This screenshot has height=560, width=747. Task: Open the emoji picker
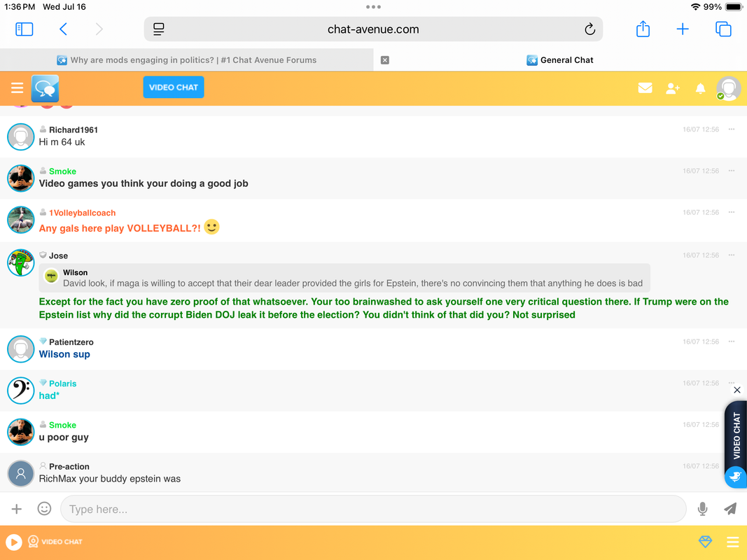[44, 509]
